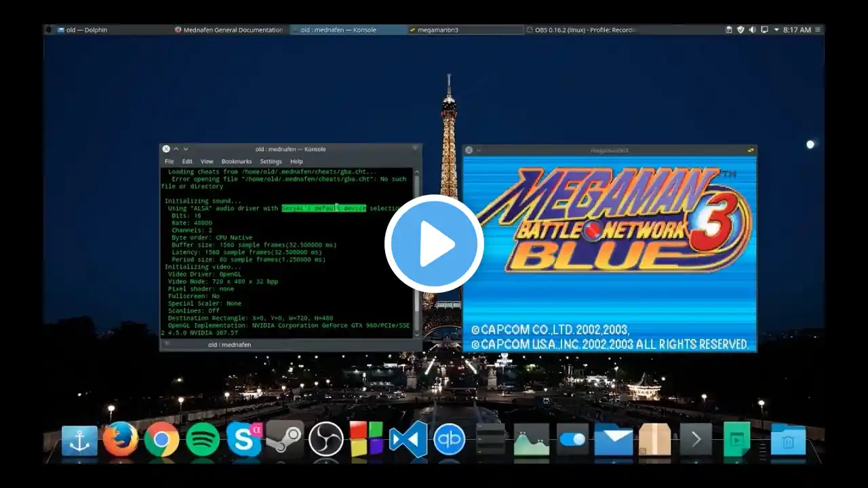Switch to the megamanbn3 taskbar entry
The height and width of the screenshot is (488, 868).
(x=466, y=30)
